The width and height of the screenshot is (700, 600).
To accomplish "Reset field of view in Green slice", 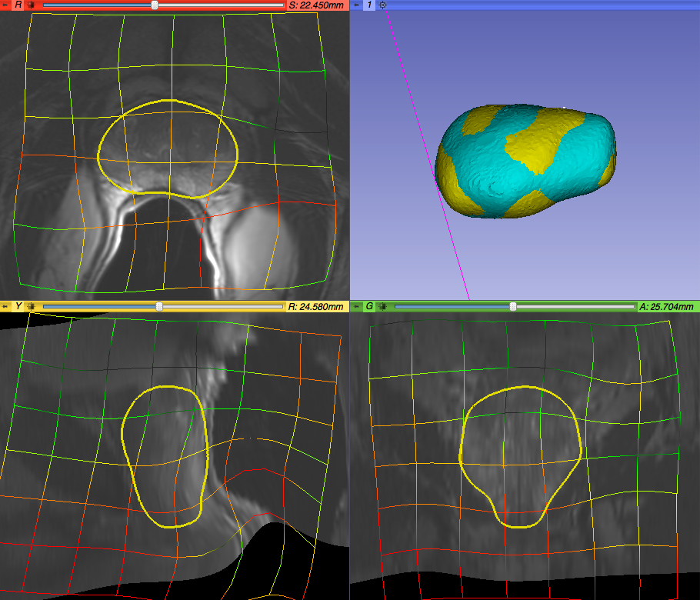I will 382,306.
